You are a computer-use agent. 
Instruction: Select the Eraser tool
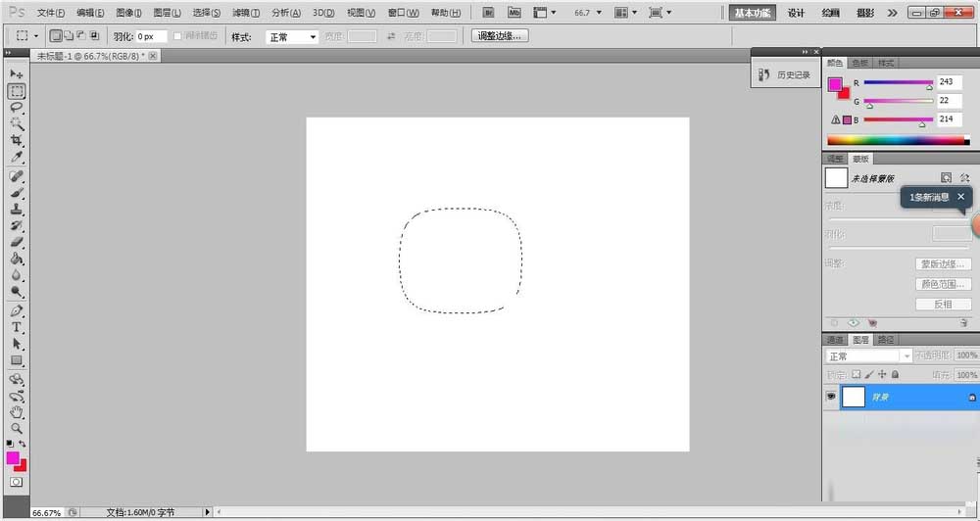[x=17, y=243]
